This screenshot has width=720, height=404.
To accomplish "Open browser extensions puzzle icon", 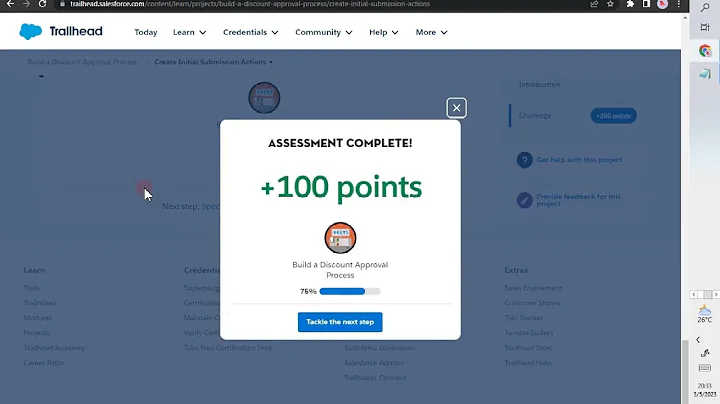I will (630, 4).
